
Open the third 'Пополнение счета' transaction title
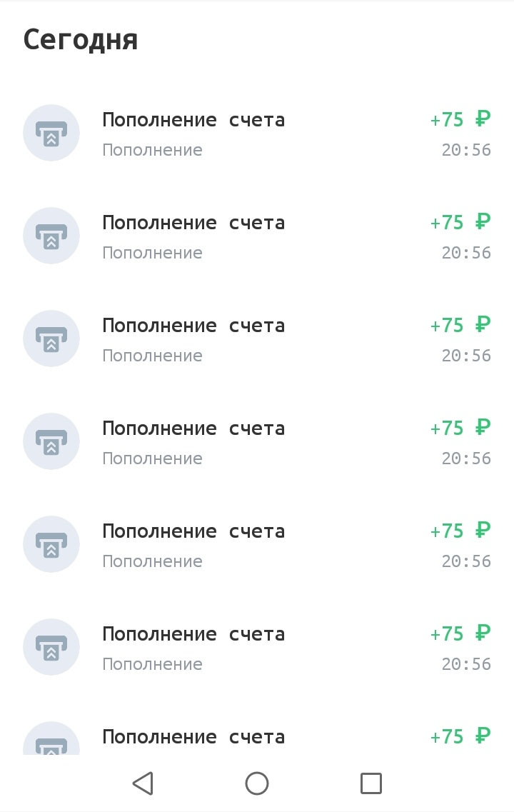point(193,326)
